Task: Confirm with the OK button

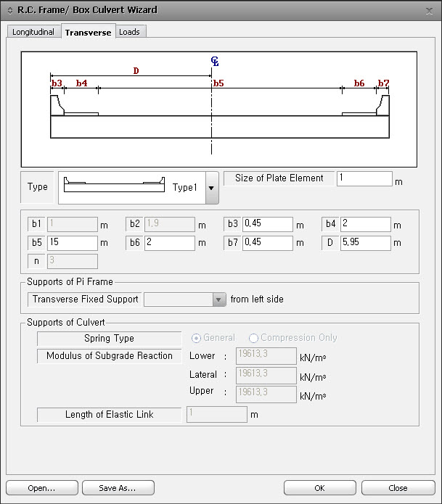Action: coord(319,488)
